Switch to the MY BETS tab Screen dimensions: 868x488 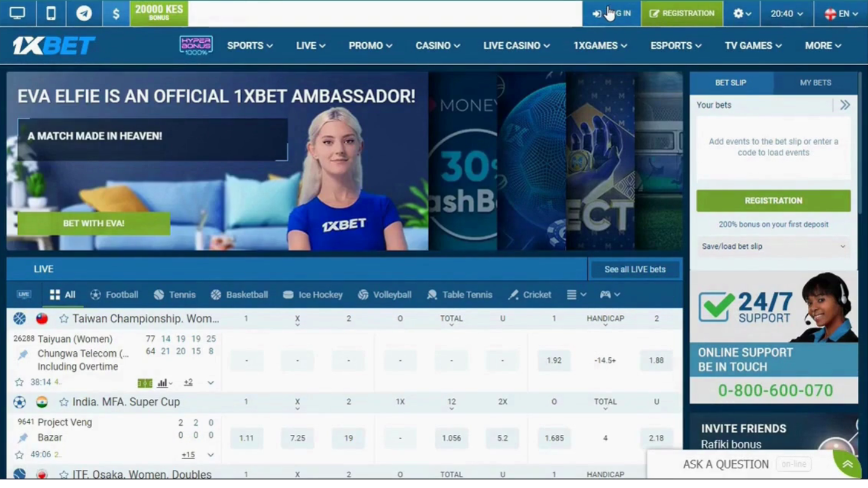815,83
